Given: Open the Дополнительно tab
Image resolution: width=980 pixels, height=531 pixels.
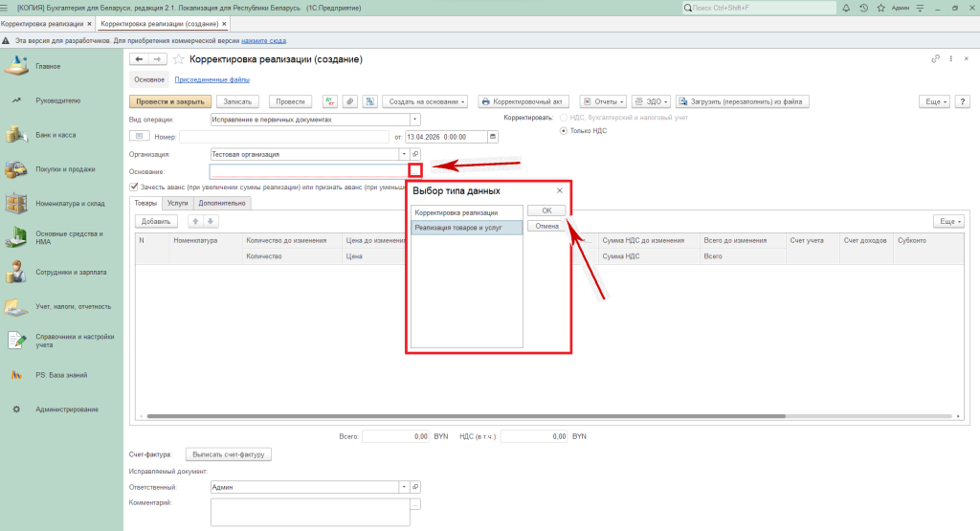Looking at the screenshot, I should 223,203.
